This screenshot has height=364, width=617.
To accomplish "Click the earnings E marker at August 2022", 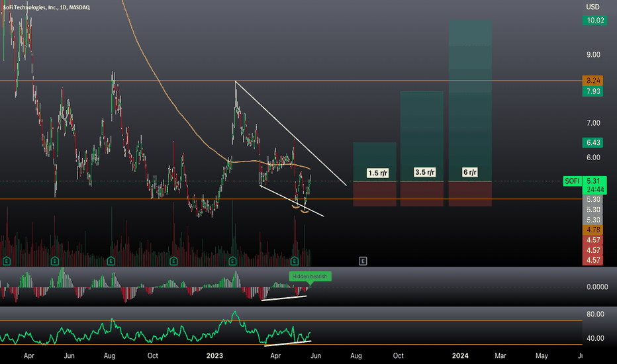I will pyautogui.click(x=111, y=261).
